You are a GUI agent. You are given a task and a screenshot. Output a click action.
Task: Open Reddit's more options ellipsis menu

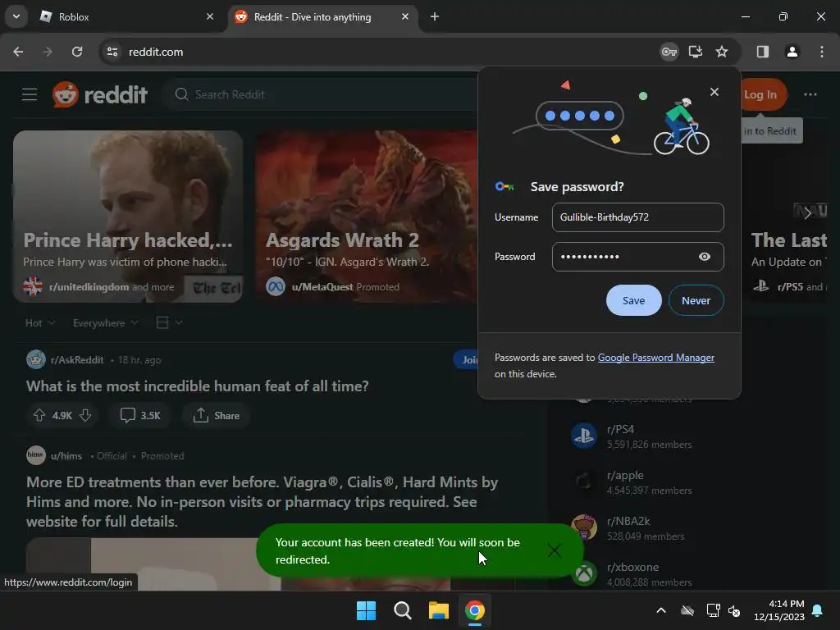coord(810,94)
